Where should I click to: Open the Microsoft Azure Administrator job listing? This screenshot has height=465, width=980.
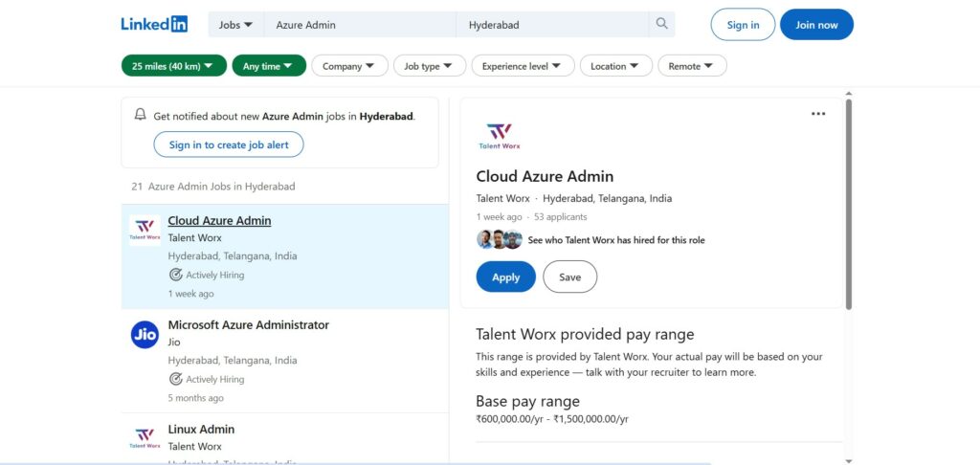(x=248, y=325)
